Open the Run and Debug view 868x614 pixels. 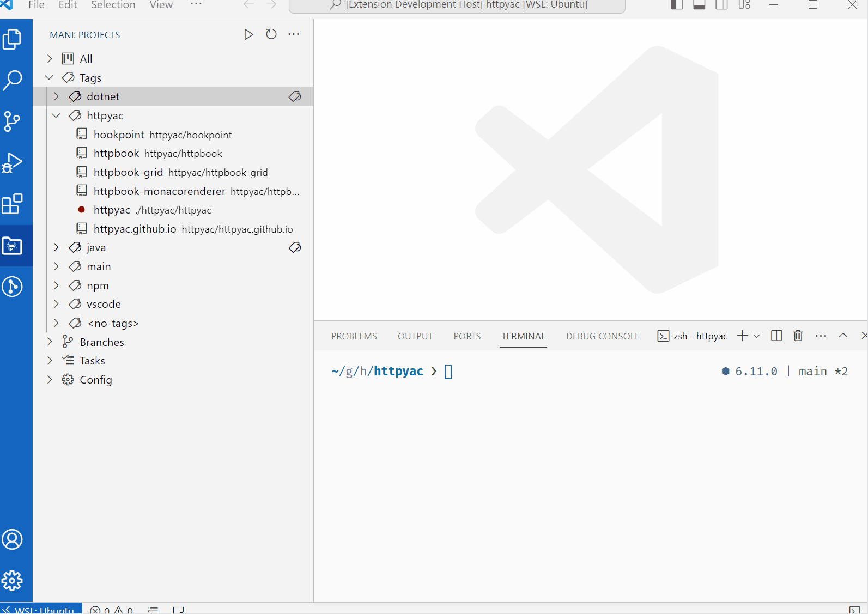(13, 162)
